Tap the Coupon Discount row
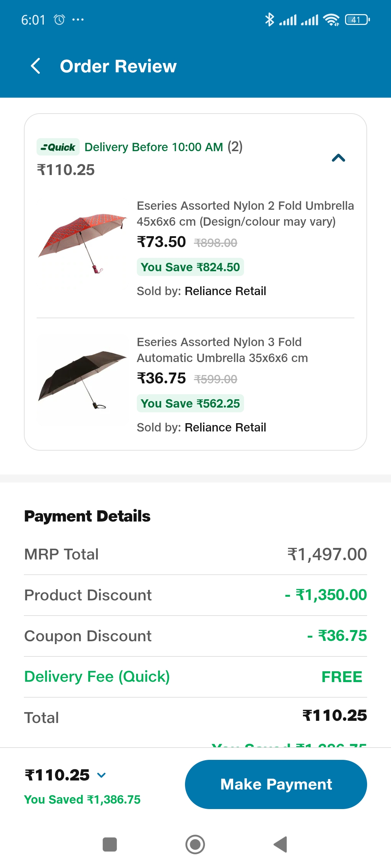 tap(195, 636)
